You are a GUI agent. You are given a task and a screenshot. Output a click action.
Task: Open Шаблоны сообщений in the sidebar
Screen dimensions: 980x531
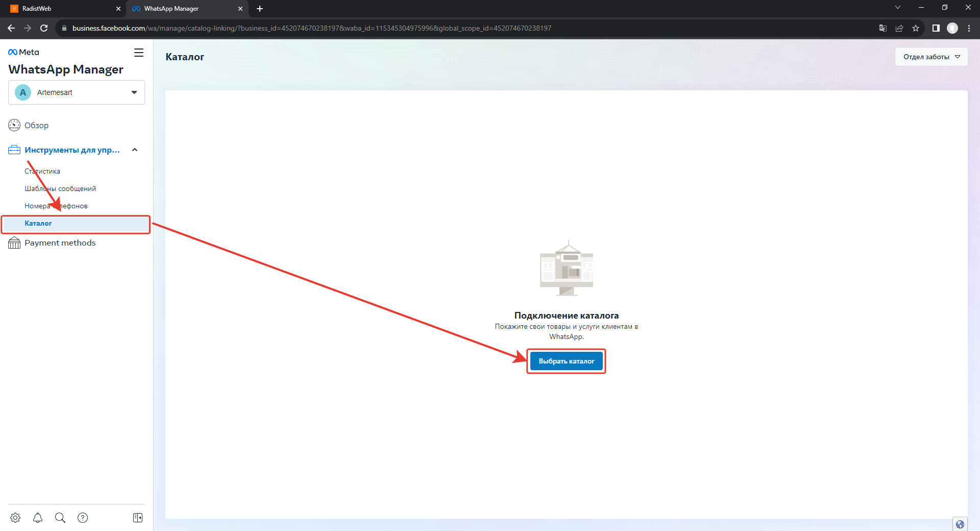60,188
